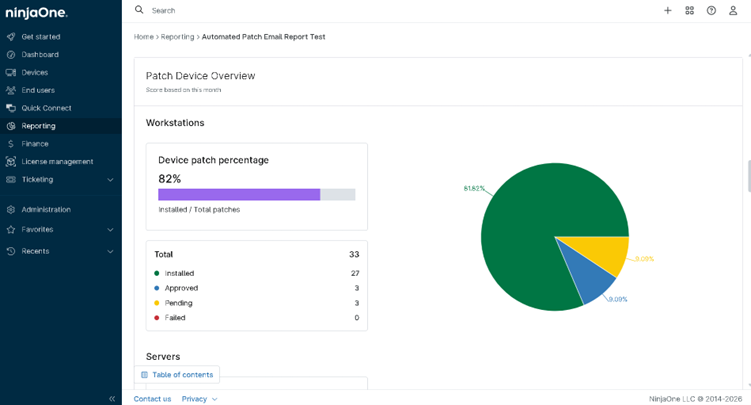
Task: Click the vertical scrollbar thumb
Action: 749,176
